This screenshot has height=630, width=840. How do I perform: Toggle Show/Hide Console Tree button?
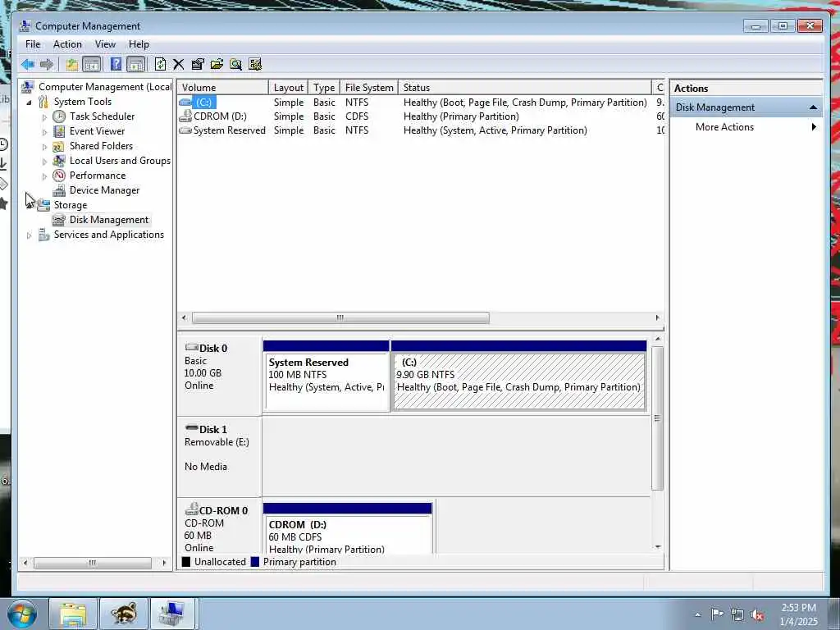[92, 65]
